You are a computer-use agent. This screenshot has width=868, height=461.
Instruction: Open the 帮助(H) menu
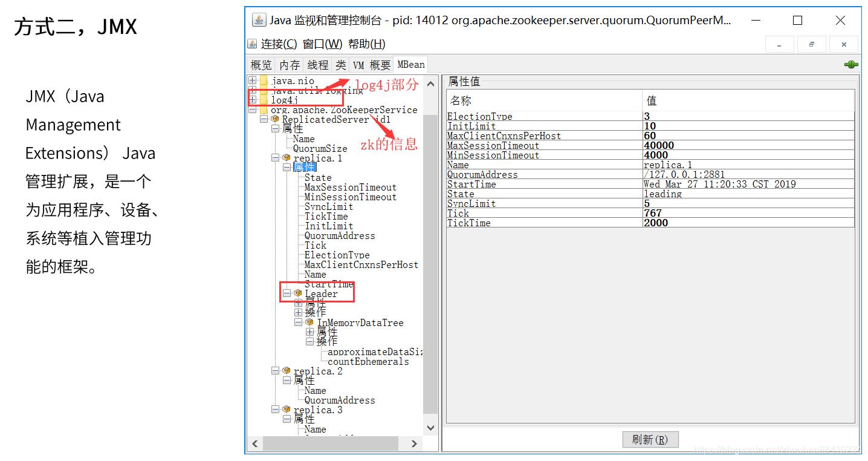click(366, 44)
